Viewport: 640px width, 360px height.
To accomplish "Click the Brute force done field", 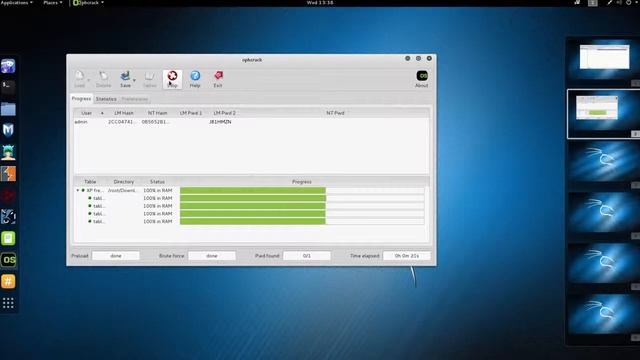I will tap(212, 256).
